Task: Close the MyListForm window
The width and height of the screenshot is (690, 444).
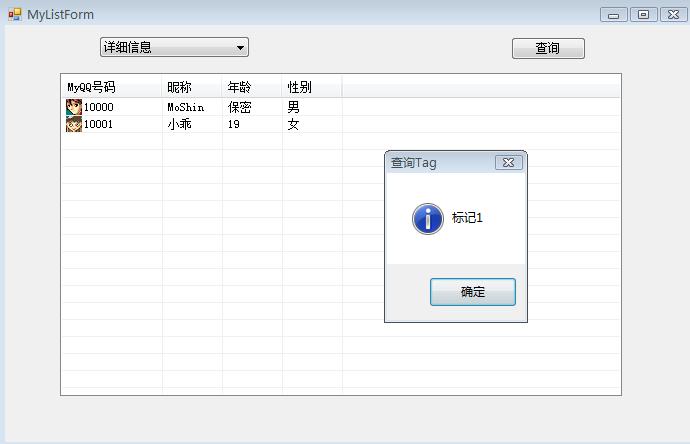Action: click(673, 15)
